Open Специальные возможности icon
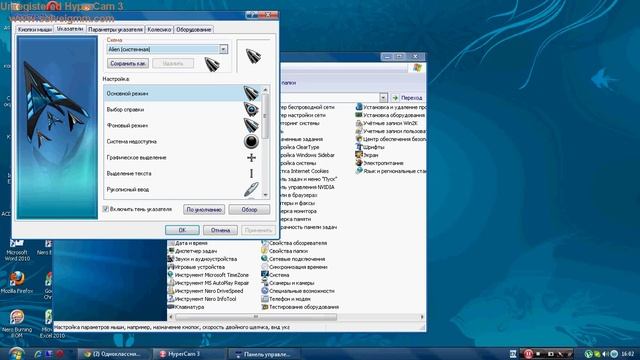The image size is (640, 360). coord(264,291)
